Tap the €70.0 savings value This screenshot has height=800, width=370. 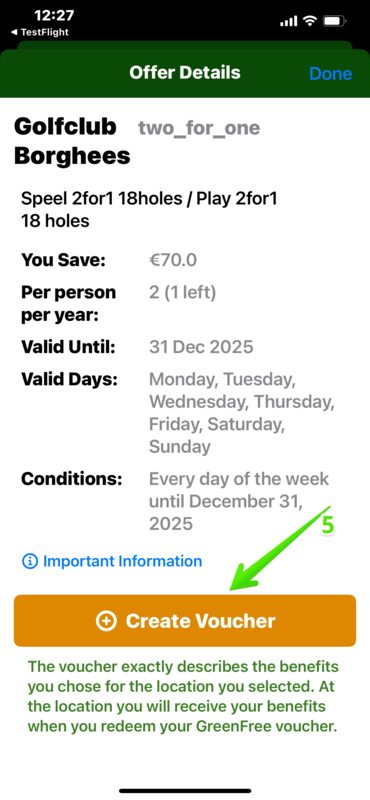point(172,261)
